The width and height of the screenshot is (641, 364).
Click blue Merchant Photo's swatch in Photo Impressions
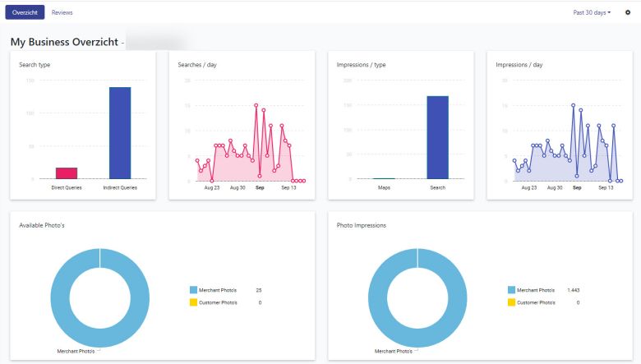point(511,290)
